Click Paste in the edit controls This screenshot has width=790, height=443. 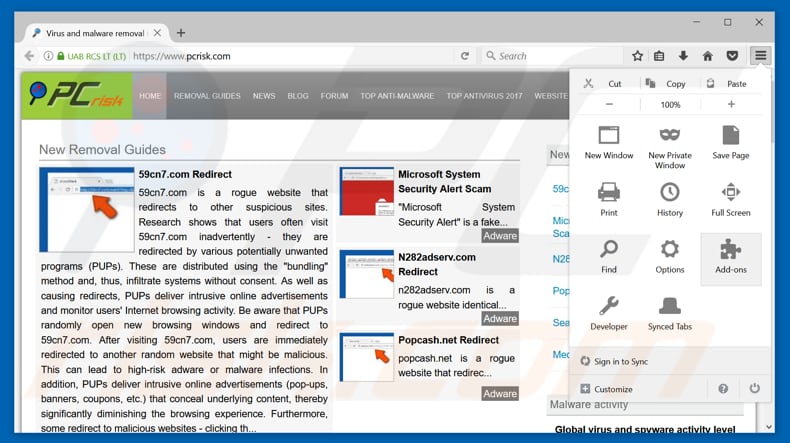click(x=728, y=84)
